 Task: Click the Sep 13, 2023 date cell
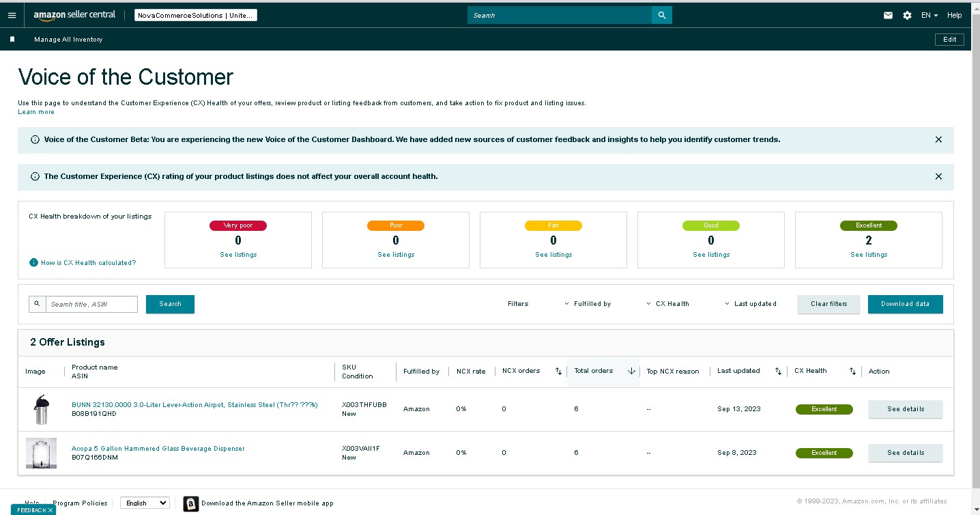pyautogui.click(x=739, y=409)
